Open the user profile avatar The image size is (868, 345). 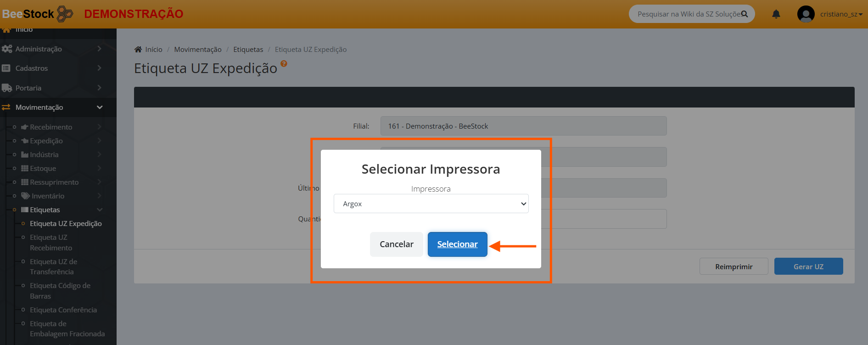(806, 14)
